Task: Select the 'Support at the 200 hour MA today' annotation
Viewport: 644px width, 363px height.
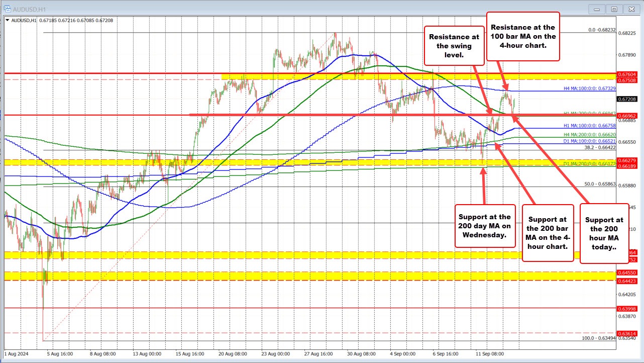Action: [604, 234]
